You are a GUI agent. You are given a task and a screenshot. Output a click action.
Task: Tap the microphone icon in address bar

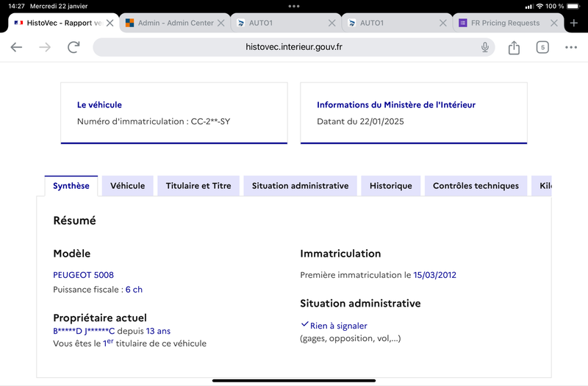tap(485, 47)
